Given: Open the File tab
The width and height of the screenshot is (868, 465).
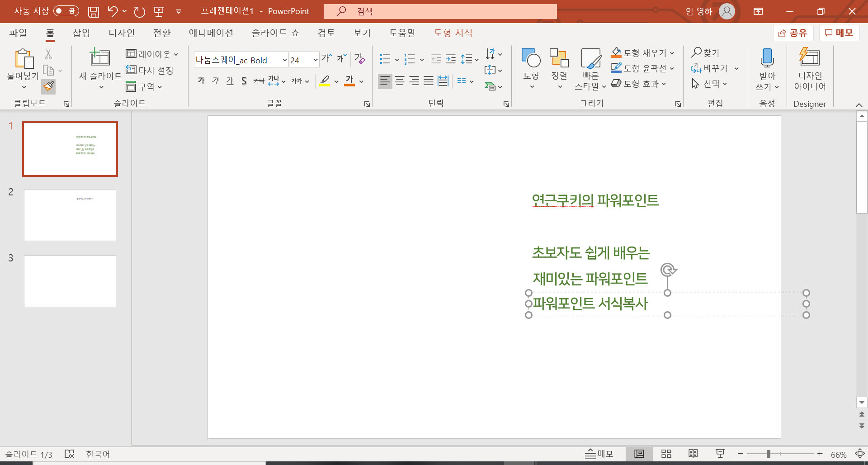Looking at the screenshot, I should [x=18, y=33].
